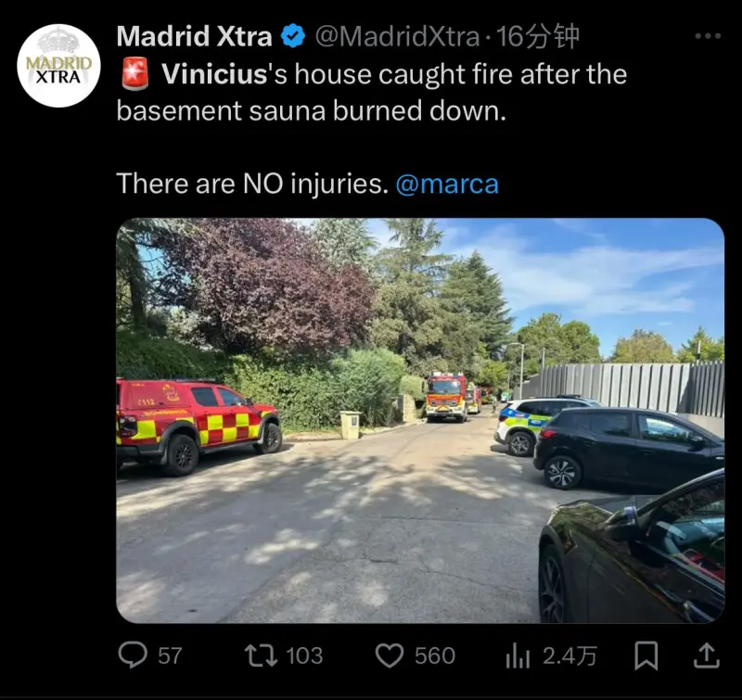
Task: Open the Madrid Xtra profile avatar
Action: 58,65
